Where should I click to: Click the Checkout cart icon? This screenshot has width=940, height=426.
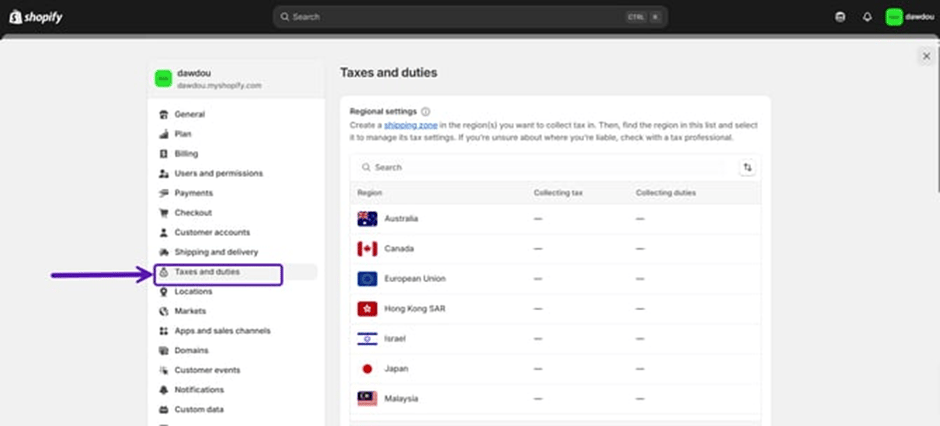[164, 213]
